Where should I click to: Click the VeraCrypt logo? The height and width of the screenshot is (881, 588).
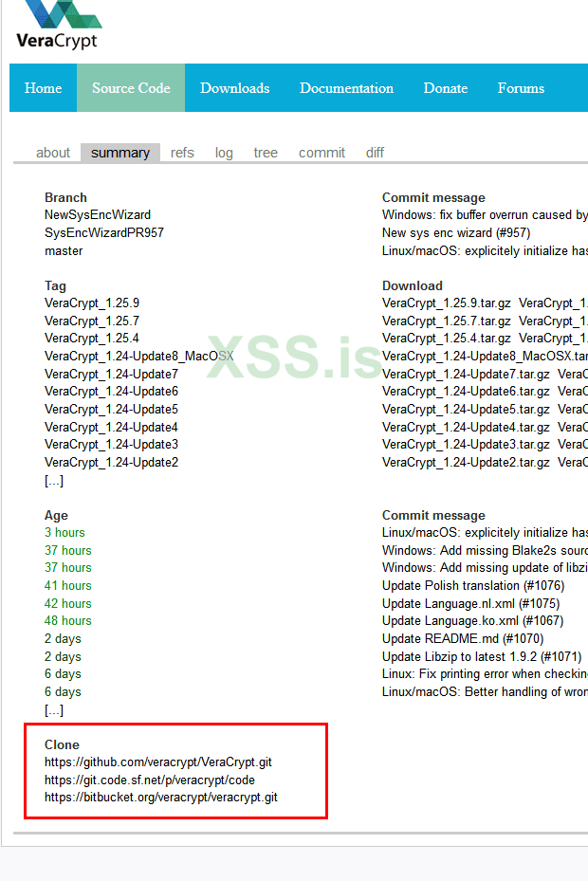click(59, 25)
